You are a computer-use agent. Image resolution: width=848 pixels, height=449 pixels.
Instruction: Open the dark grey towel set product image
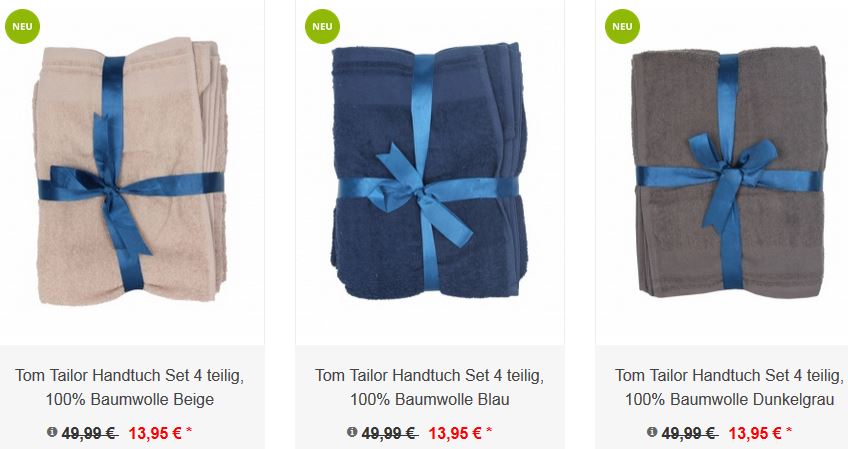point(730,171)
